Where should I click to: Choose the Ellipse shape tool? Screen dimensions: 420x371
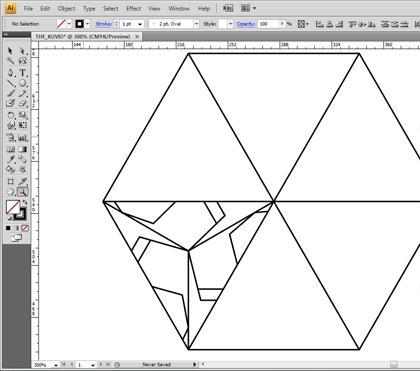[22, 83]
